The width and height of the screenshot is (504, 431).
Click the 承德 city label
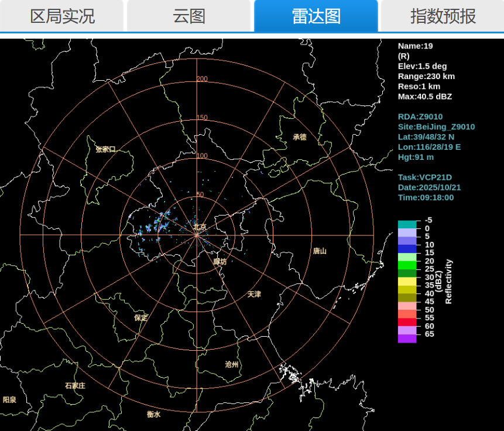300,137
